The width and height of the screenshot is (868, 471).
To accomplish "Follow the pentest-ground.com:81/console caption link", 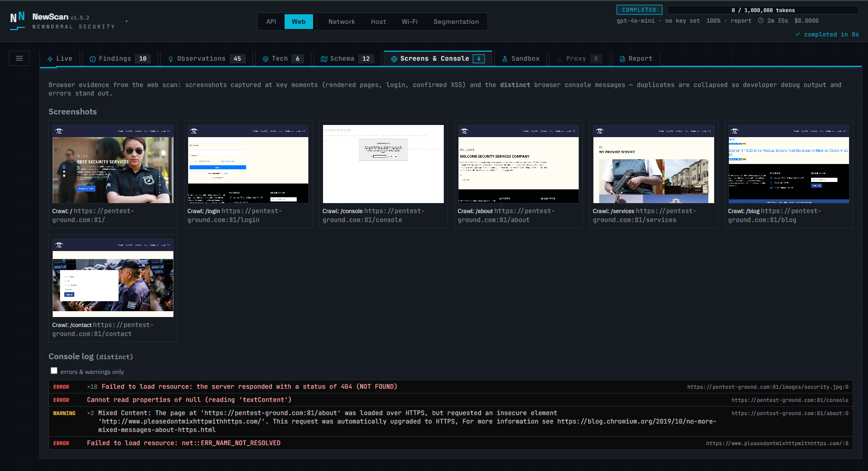I will pyautogui.click(x=374, y=215).
